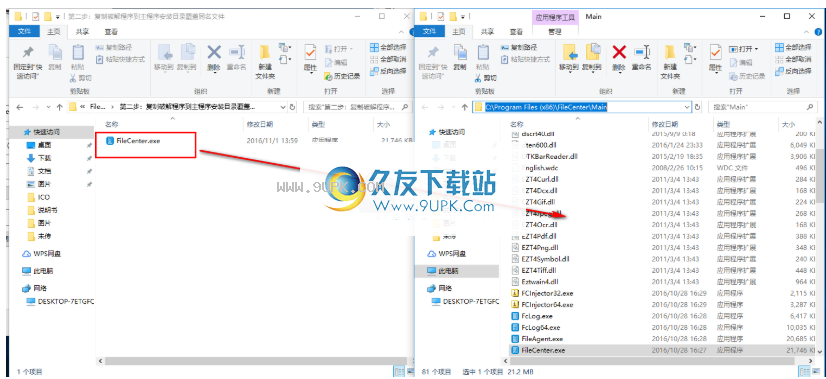Click the Cut (剪切) scissors in Main window
Screen dimensions: 826x379
[x=478, y=78]
